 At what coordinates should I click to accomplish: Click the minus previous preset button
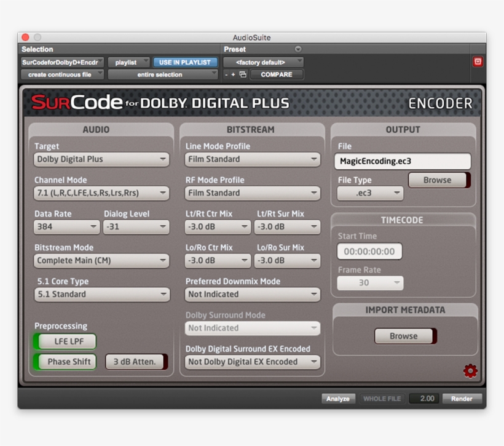[226, 74]
